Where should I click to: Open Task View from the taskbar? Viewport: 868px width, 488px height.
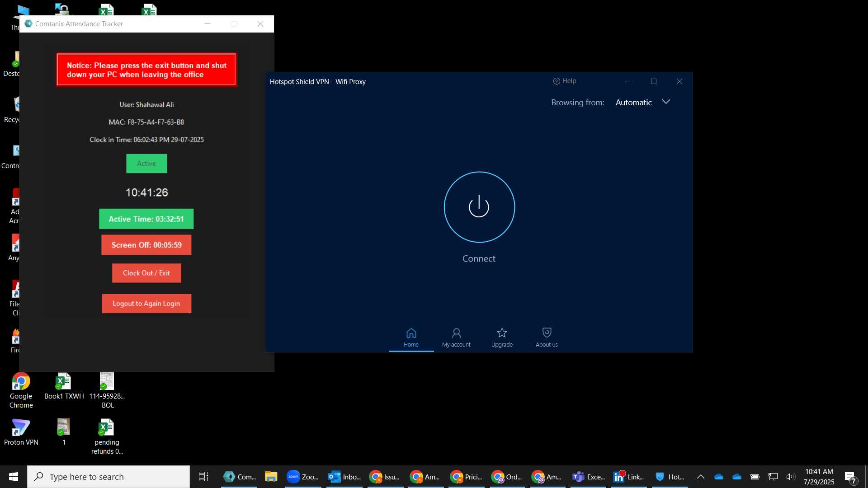(x=203, y=477)
